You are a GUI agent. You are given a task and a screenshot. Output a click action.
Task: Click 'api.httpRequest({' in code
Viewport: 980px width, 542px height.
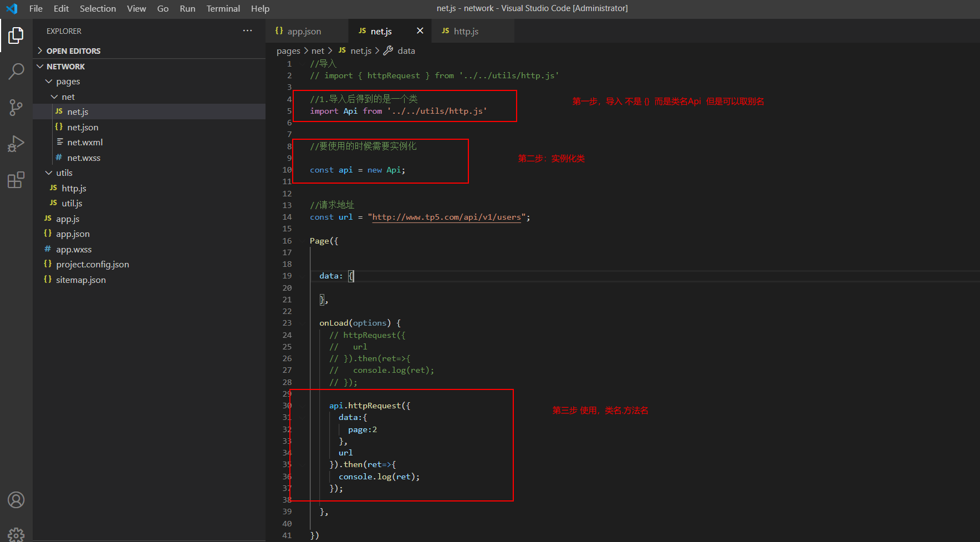pos(370,406)
